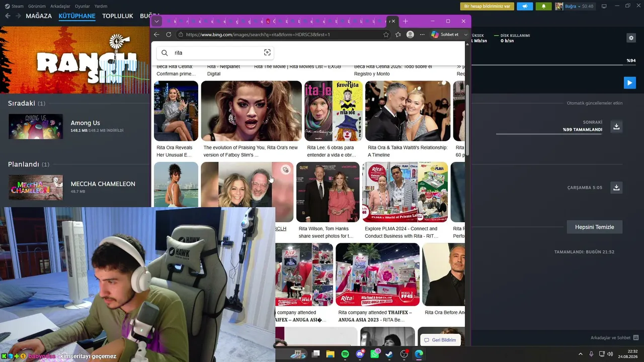Open Steam from the taskbar
The height and width of the screenshot is (362, 644).
(389, 354)
